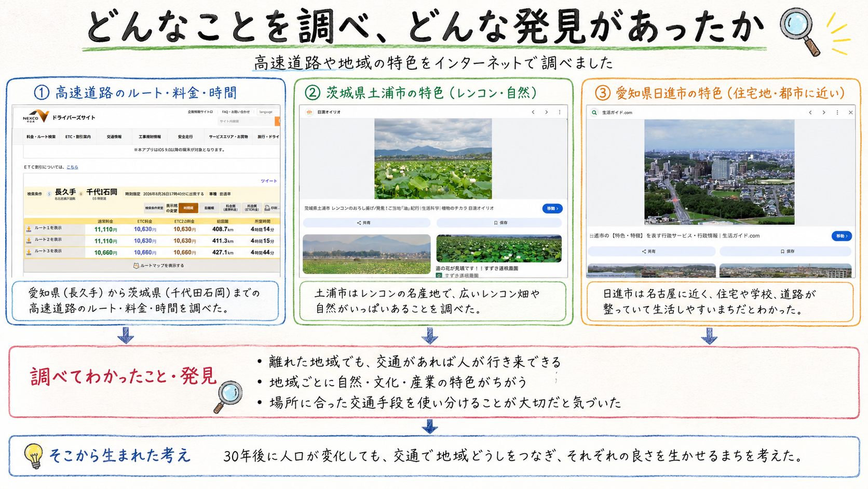
Task: Click 保存 button under the lotus field photo
Action: point(499,222)
